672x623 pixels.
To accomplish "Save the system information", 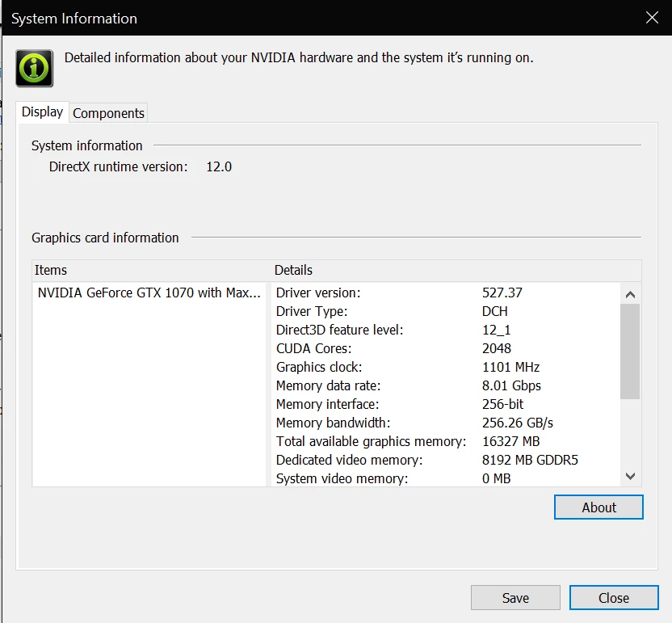I will click(515, 598).
